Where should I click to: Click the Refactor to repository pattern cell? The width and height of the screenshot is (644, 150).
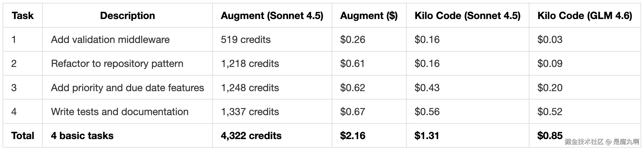point(127,64)
